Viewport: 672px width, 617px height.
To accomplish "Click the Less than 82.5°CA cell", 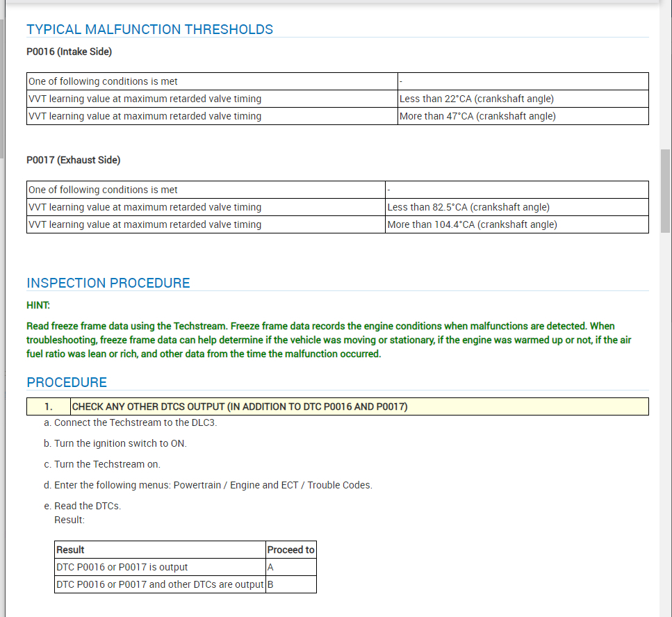I will point(517,207).
